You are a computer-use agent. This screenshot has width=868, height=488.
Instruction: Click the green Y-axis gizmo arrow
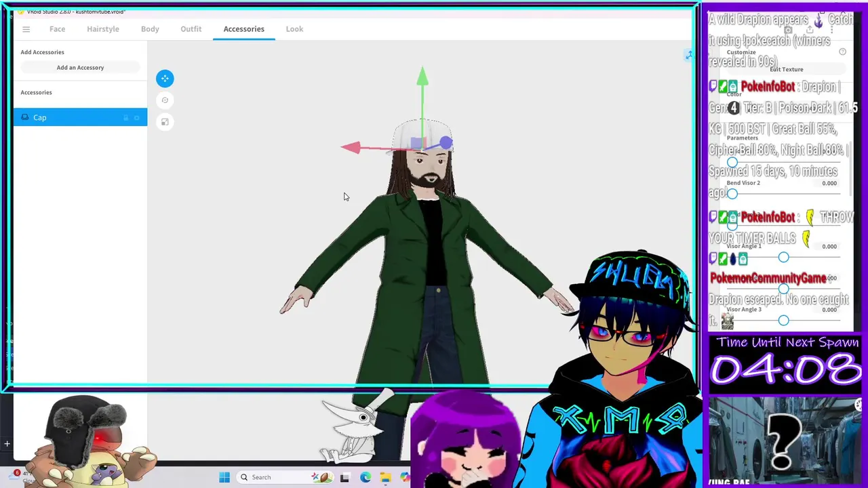point(422,75)
